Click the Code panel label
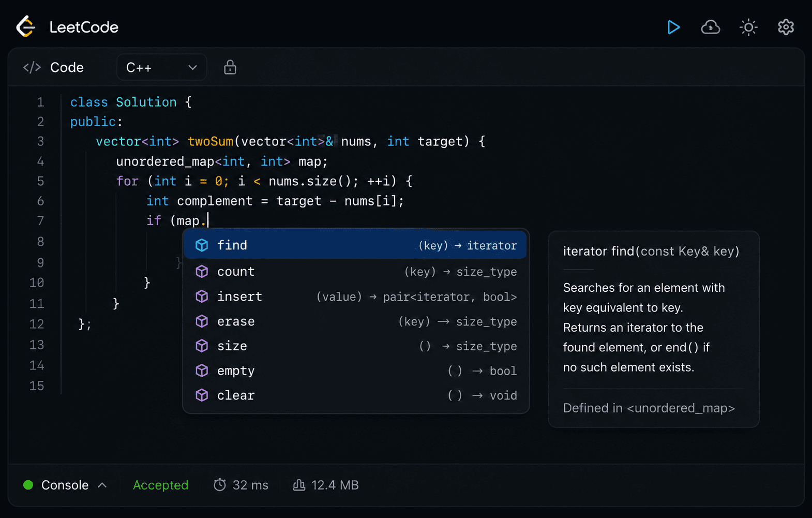The height and width of the screenshot is (518, 812). [x=67, y=68]
